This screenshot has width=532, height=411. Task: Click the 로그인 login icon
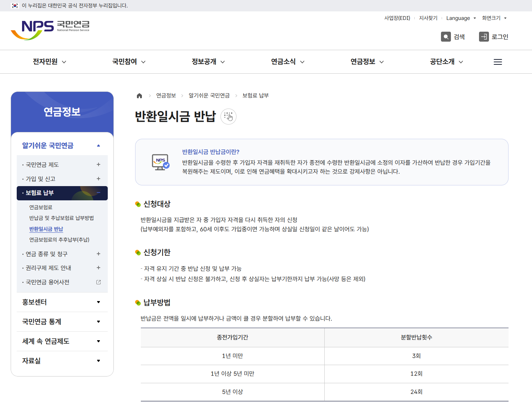pos(484,37)
